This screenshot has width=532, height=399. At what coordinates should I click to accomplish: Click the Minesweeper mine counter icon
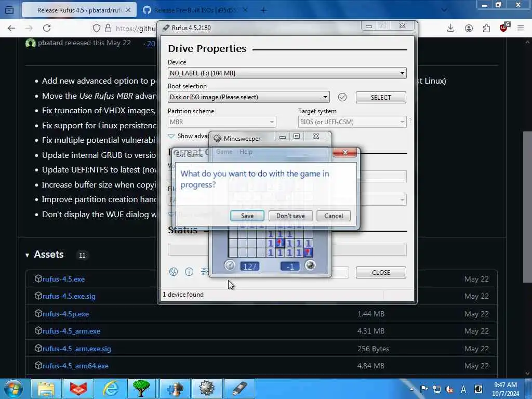[x=310, y=265]
